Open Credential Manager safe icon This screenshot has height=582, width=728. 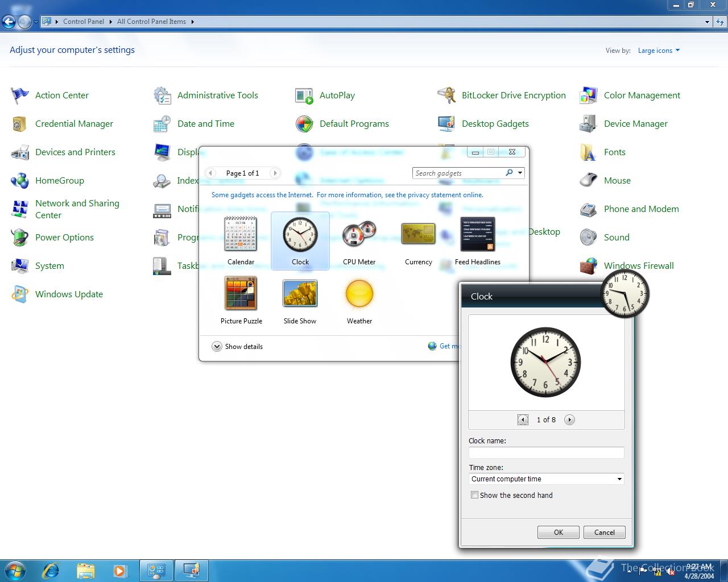[20, 124]
